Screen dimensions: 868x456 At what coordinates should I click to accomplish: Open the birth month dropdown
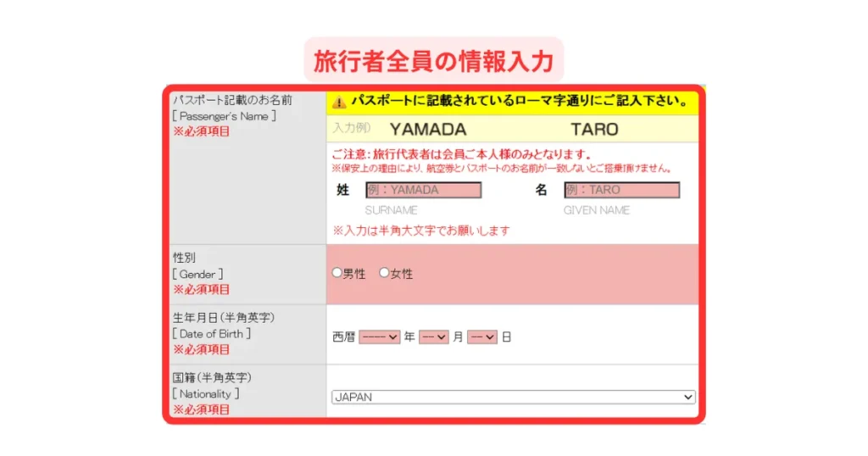(433, 337)
